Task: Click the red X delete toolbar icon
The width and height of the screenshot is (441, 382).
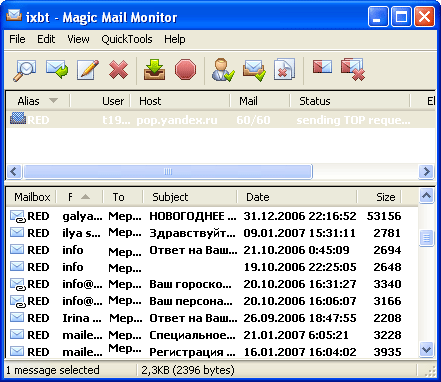Action: pos(118,70)
